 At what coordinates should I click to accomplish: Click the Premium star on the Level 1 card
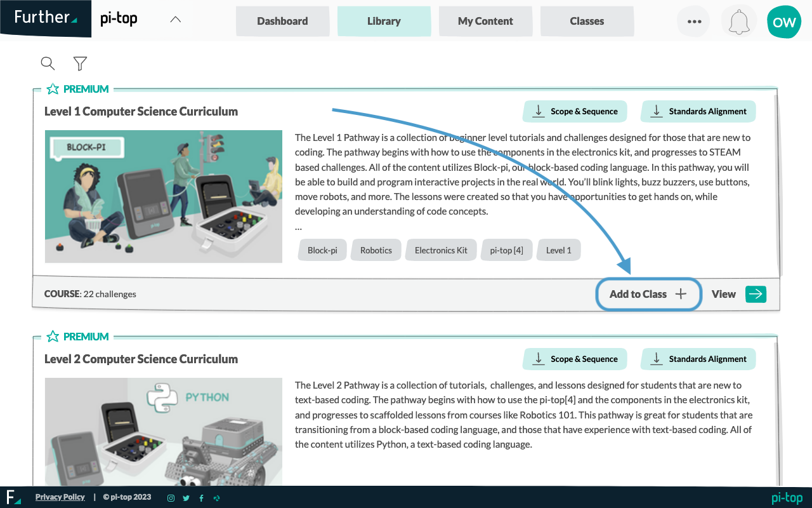(53, 89)
